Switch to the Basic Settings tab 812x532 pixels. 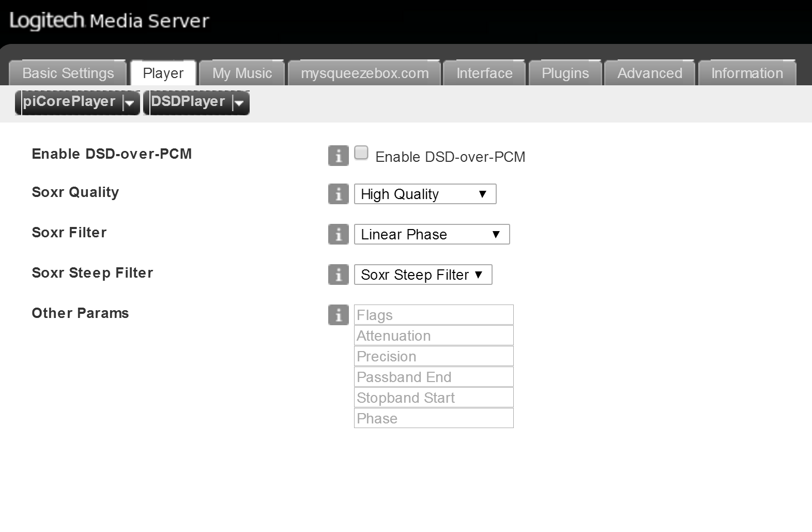point(68,73)
